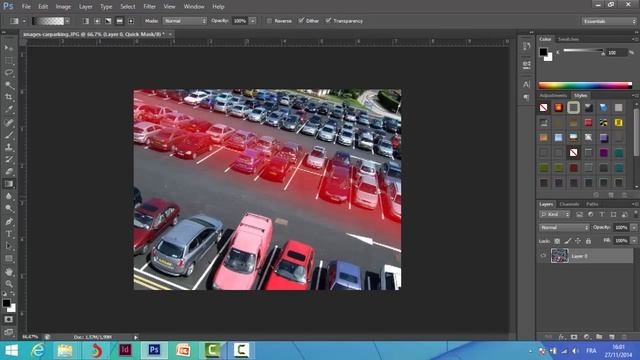Select the Rectangular Marquee tool
This screenshot has height=360, width=640.
9,60
